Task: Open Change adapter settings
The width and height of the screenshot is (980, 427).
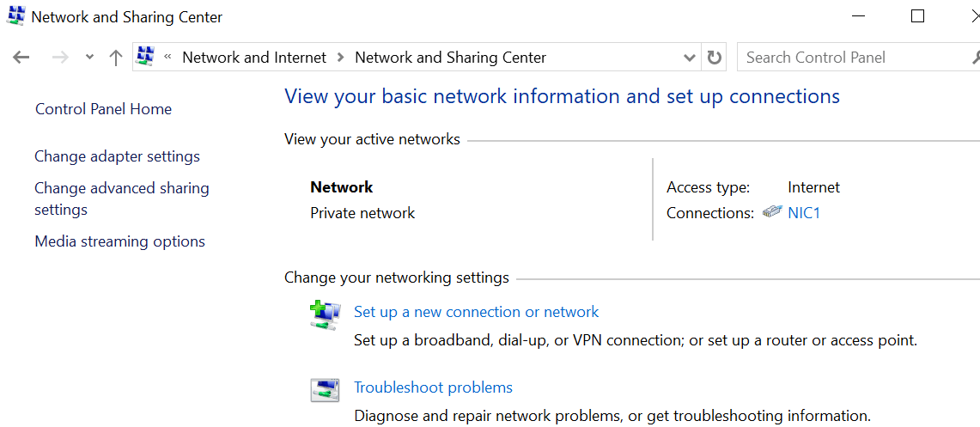Action: pos(117,156)
